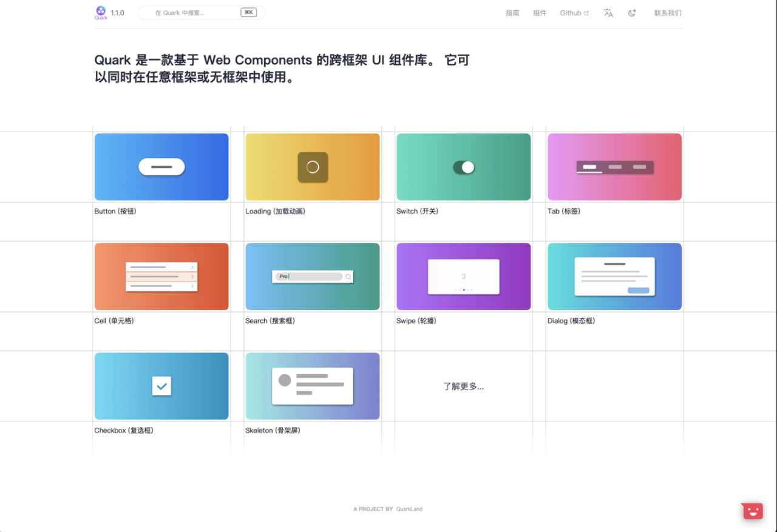Open the Cell component card image
777x532 pixels.
point(161,277)
